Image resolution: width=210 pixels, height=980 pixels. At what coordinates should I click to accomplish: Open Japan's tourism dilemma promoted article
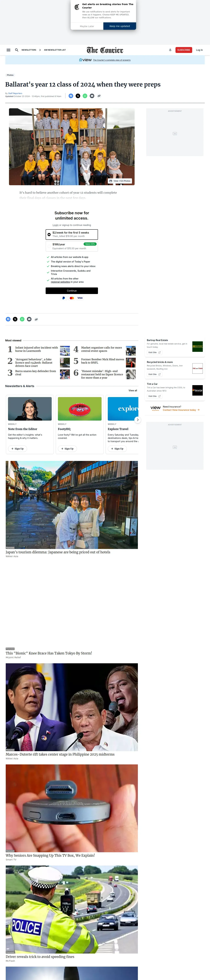pos(58,552)
